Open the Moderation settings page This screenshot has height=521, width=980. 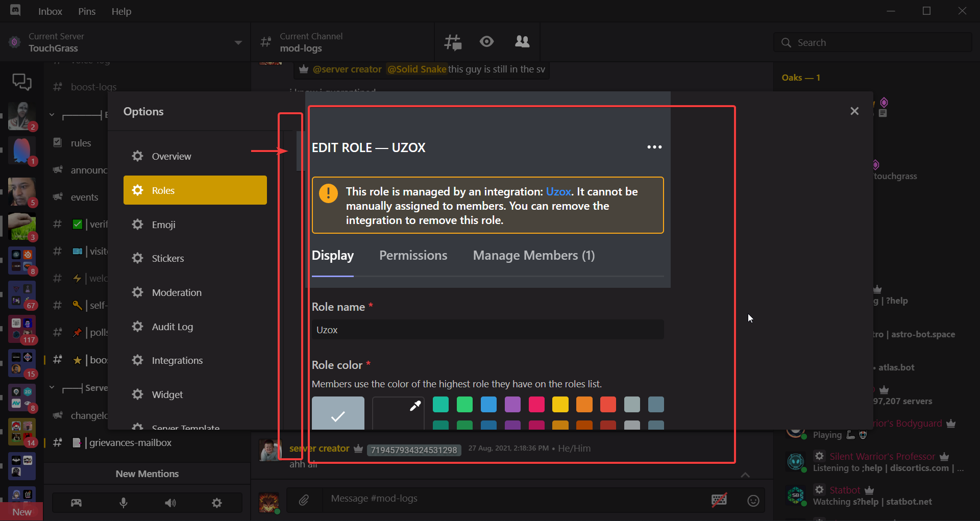(176, 292)
